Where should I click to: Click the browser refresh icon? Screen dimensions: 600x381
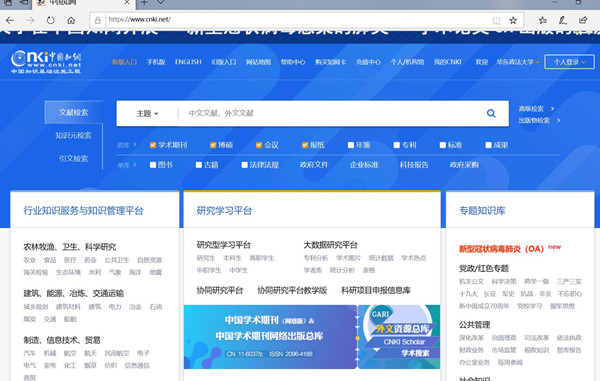pos(51,20)
